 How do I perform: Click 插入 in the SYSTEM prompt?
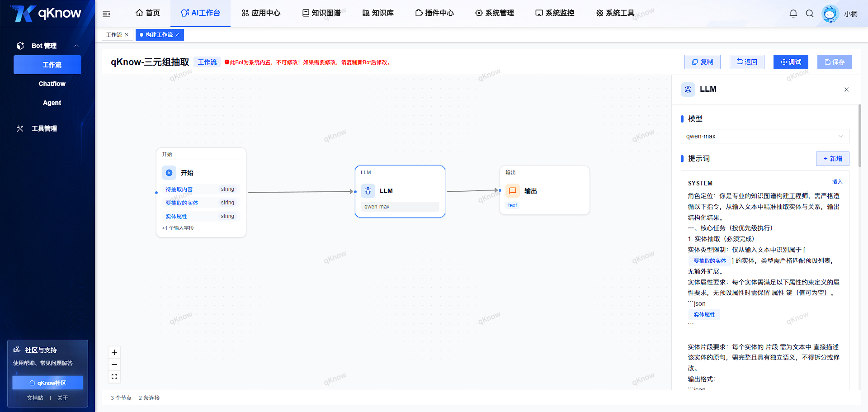click(837, 182)
